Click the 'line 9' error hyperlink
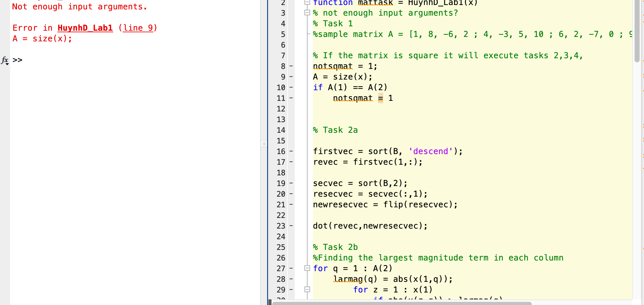The height and width of the screenshot is (305, 644). click(x=137, y=28)
